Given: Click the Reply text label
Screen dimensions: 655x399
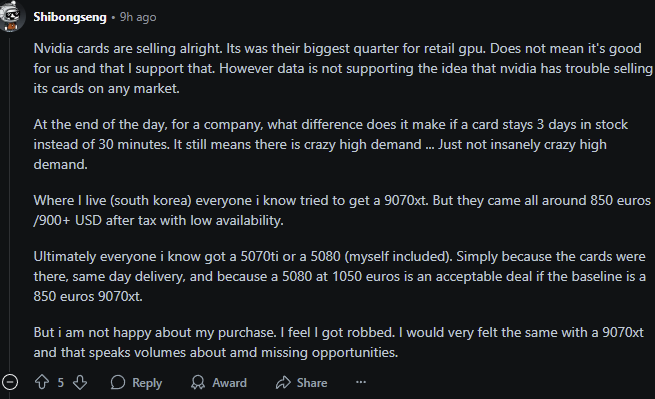Looking at the screenshot, I should coord(147,383).
